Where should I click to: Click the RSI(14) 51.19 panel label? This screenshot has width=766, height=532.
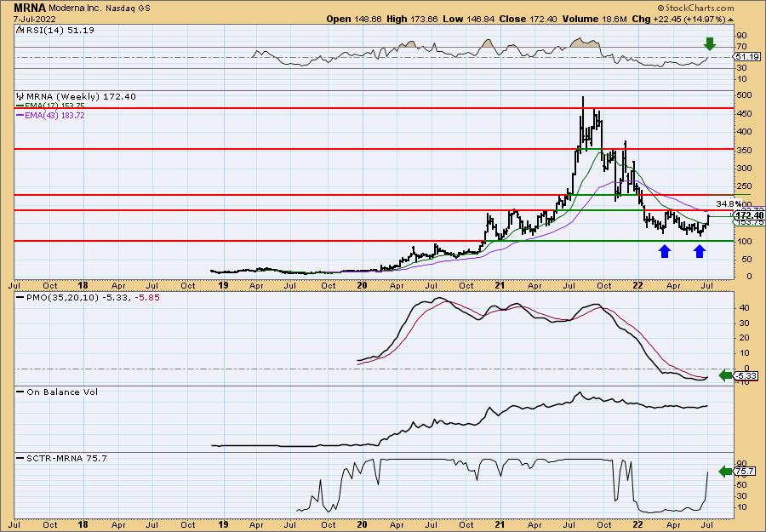(x=60, y=30)
